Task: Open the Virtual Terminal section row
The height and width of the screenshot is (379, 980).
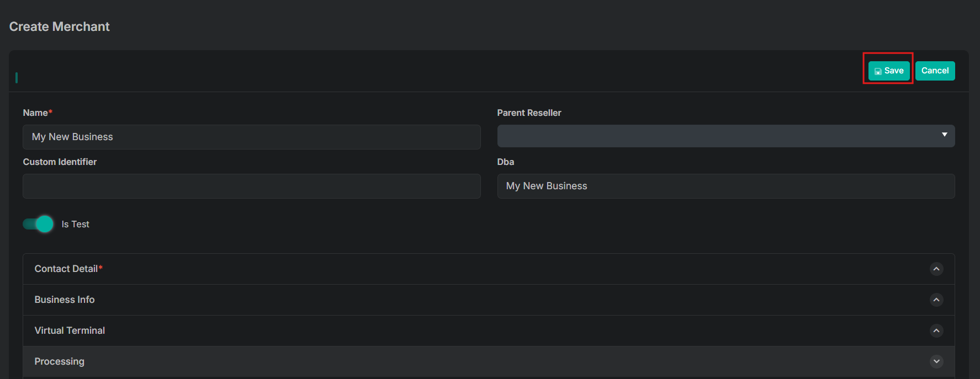Action: (x=489, y=331)
